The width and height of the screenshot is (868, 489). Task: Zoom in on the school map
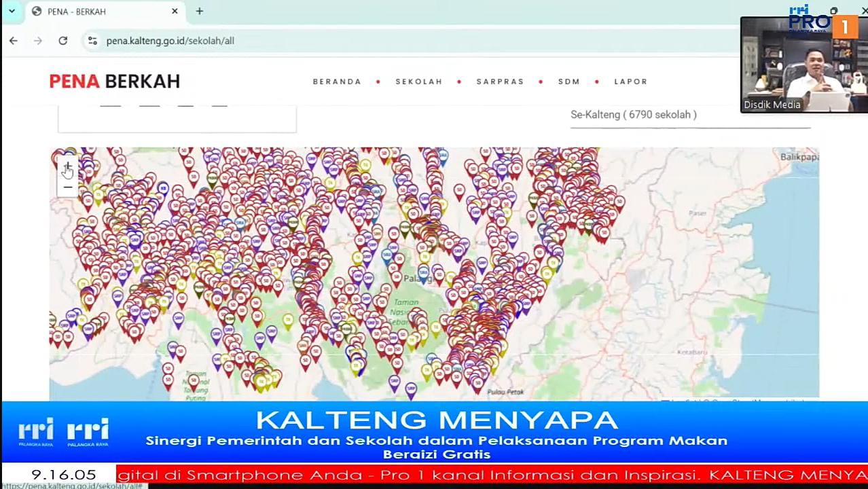[67, 167]
